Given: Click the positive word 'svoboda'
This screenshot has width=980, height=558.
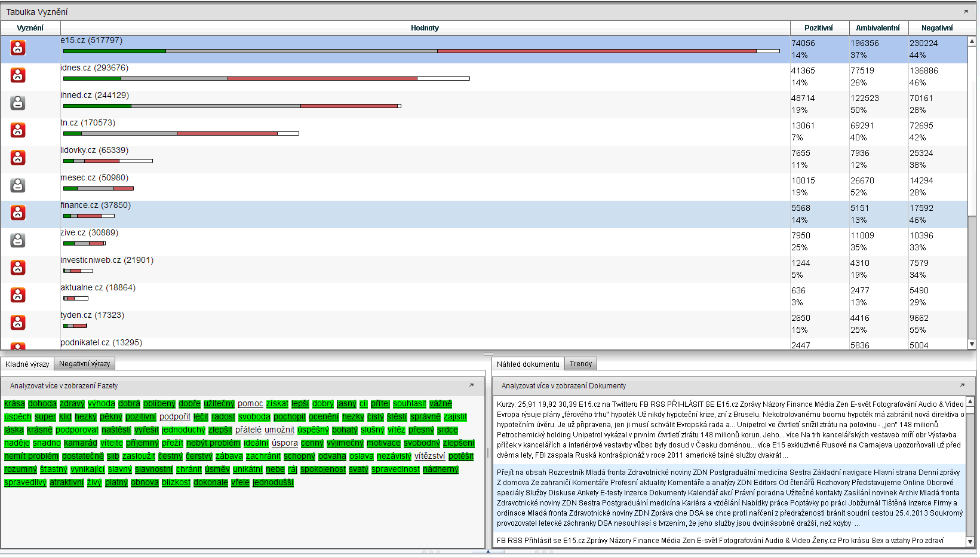Looking at the screenshot, I should click(x=254, y=417).
